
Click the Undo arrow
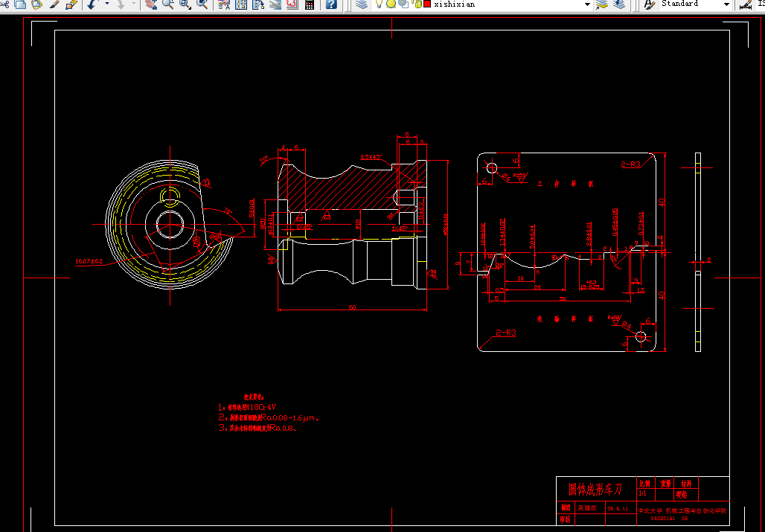point(92,4)
